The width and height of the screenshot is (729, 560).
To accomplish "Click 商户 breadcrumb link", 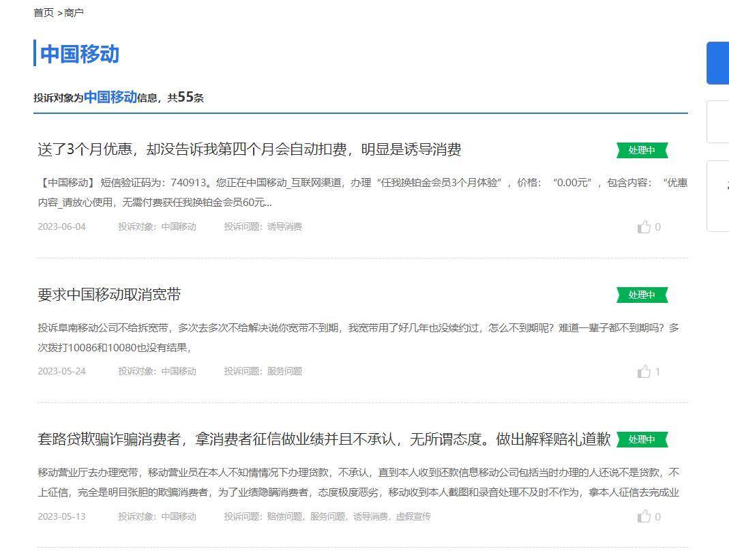I will [x=74, y=12].
